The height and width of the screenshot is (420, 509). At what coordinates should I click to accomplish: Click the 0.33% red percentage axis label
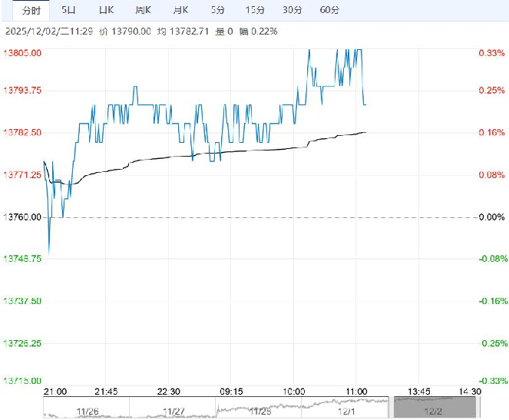point(491,53)
